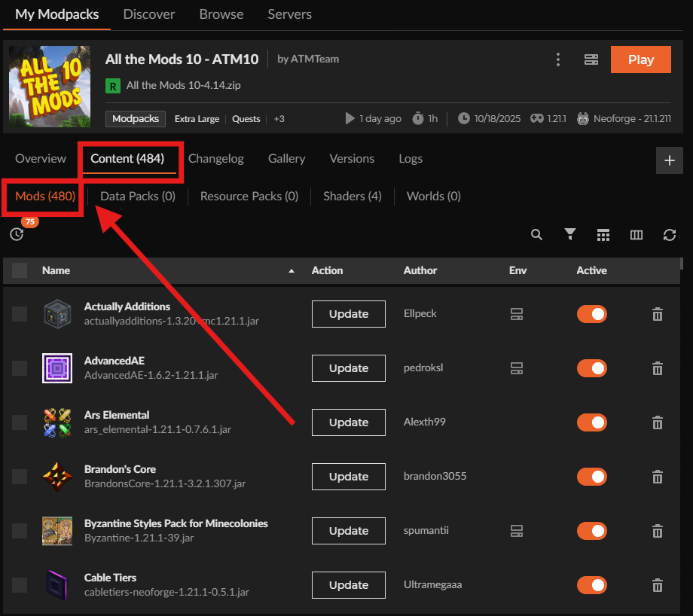Click the Modpacks category tag

(136, 119)
